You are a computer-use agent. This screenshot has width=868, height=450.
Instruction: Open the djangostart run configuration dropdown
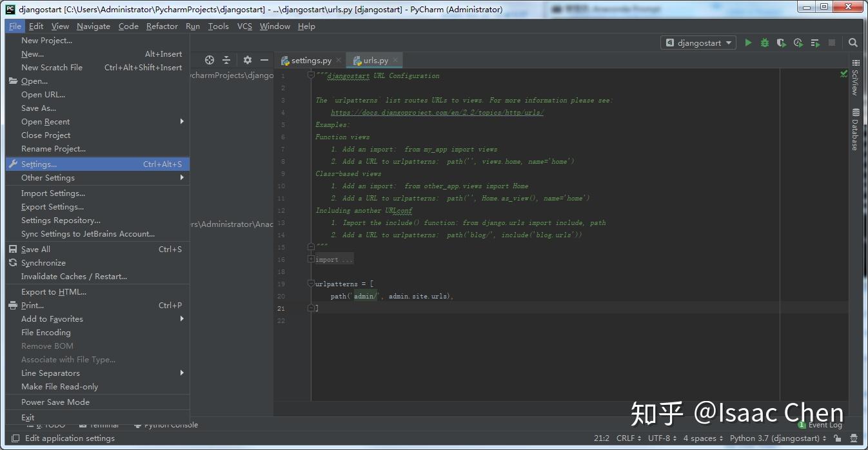click(698, 43)
